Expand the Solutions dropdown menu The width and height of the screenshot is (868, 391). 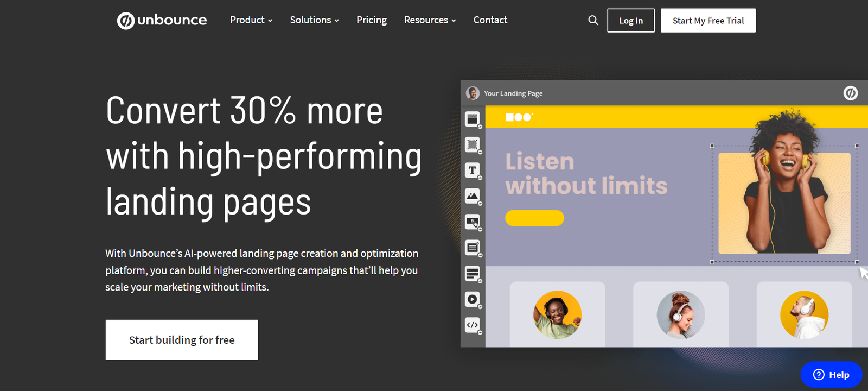[314, 20]
